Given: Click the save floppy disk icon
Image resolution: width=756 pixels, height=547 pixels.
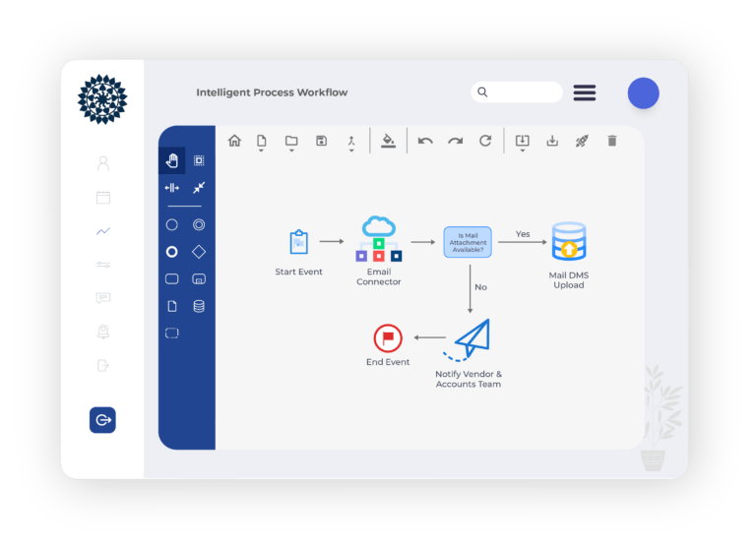Looking at the screenshot, I should 321,141.
